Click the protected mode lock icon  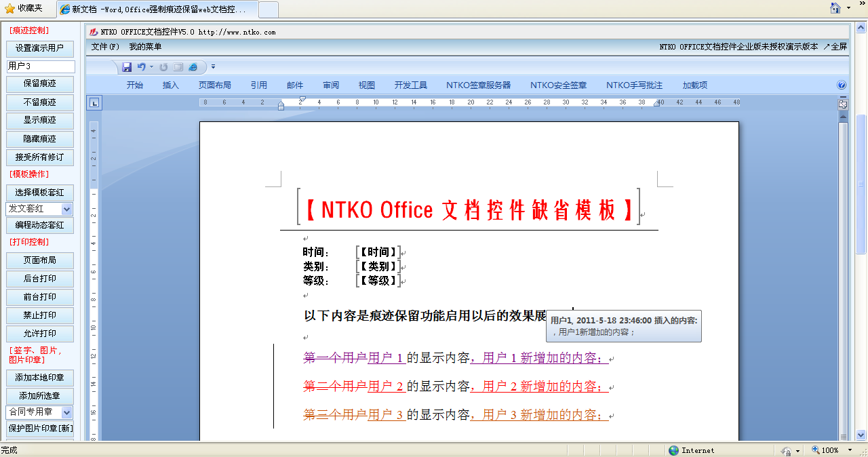pos(786,451)
